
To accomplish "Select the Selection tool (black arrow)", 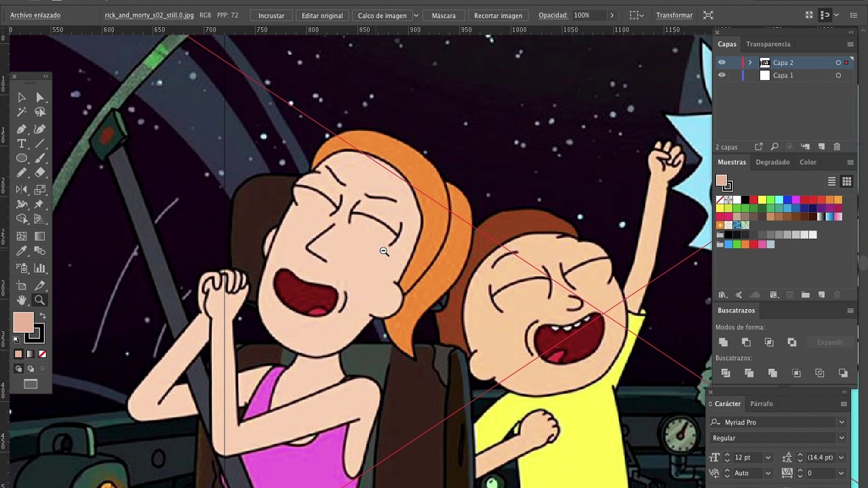I will (x=22, y=98).
